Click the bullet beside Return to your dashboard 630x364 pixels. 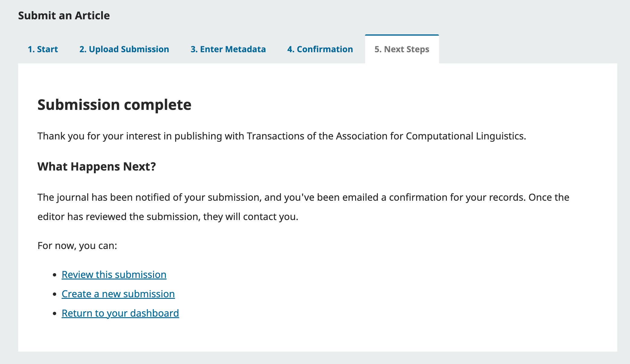pos(55,314)
